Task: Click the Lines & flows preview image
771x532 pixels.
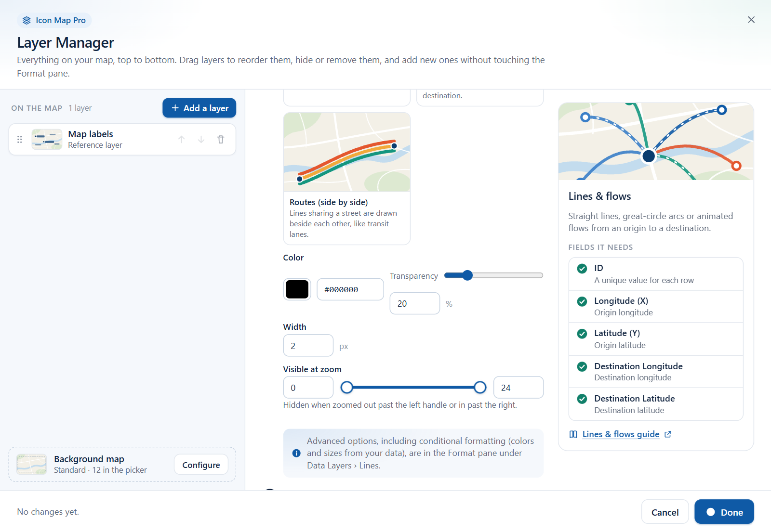Action: 656,142
